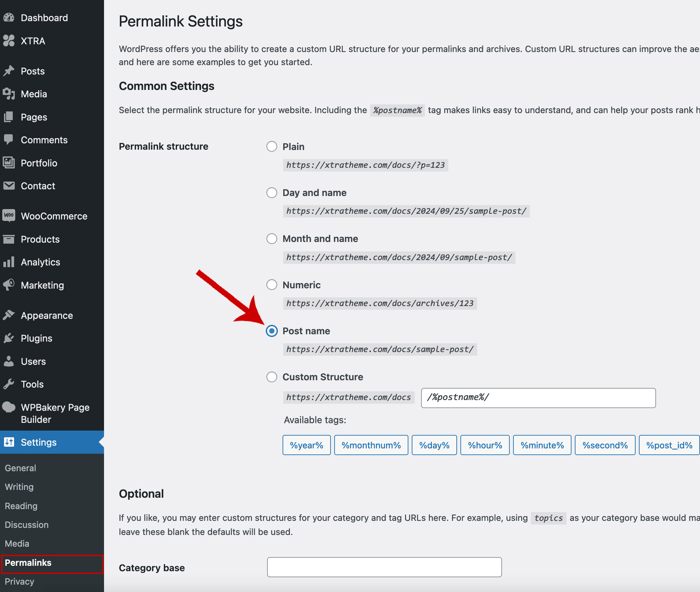
Task: Click the custom structure text field
Action: 538,398
